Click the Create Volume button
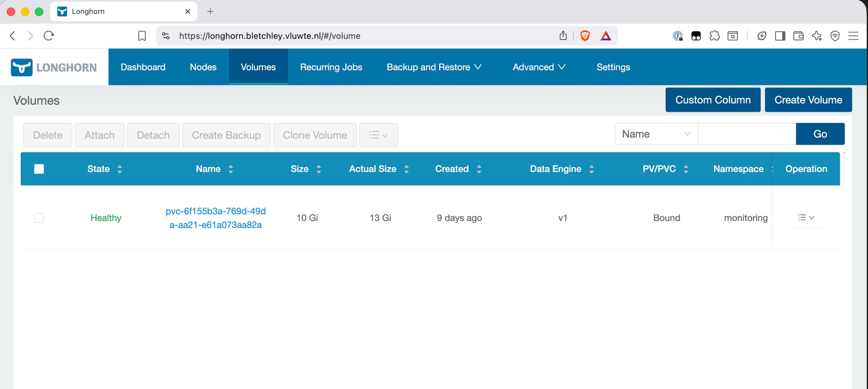 click(809, 100)
